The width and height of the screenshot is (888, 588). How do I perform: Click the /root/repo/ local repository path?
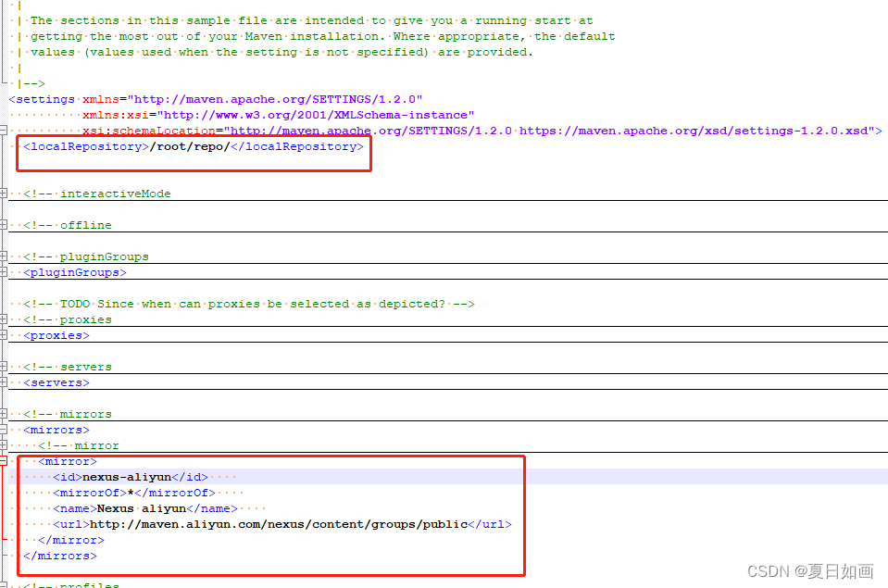[190, 146]
